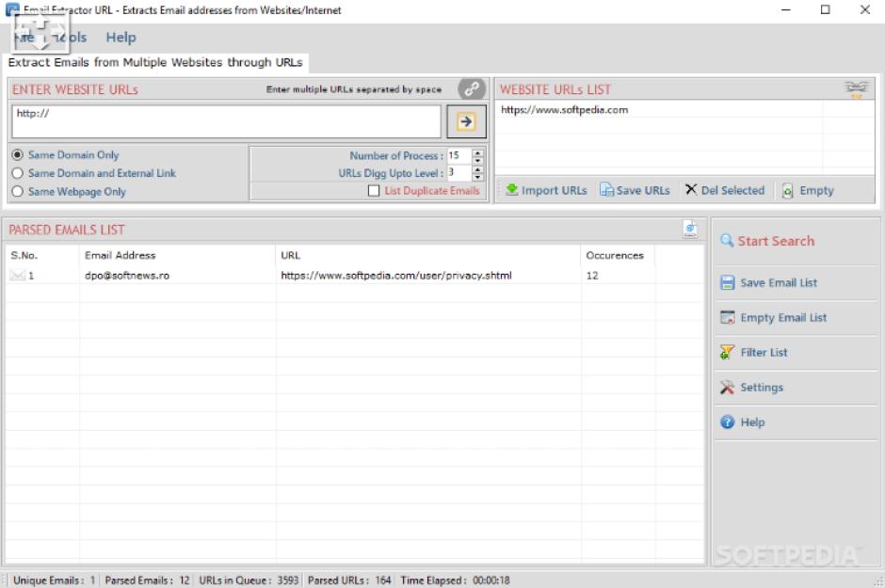Select https://www.softpedia.com in URLs list
Viewport: 885px width, 588px height.
(564, 110)
